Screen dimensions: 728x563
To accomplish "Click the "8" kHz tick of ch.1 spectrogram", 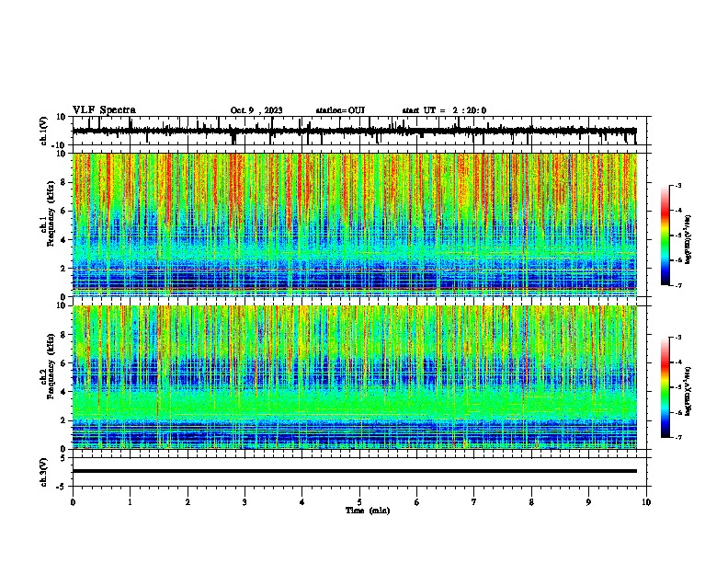I will [63, 182].
